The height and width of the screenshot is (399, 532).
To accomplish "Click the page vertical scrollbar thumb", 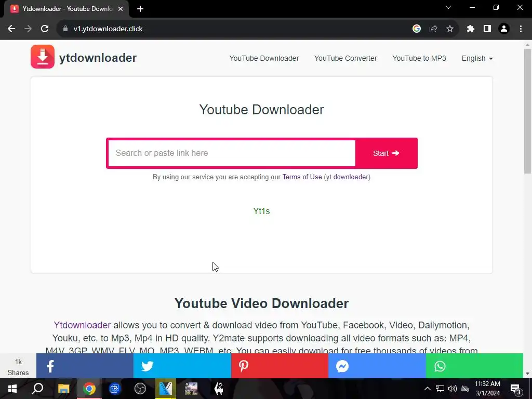I will pos(527,112).
